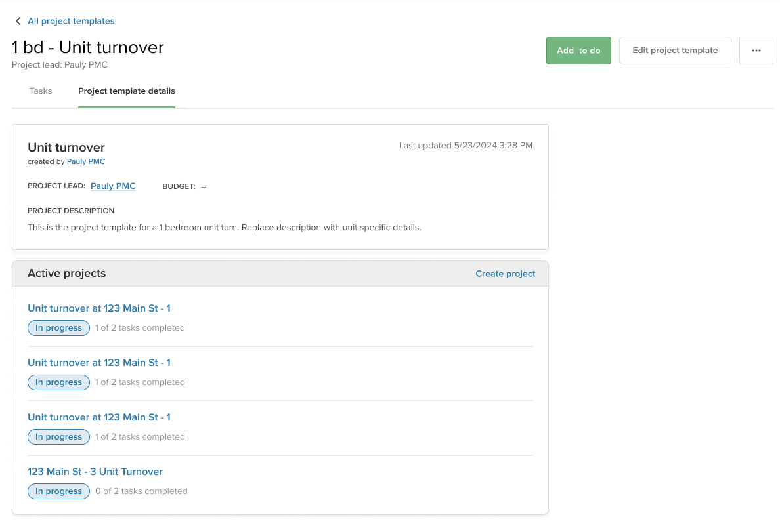Click the Active projects heading
The width and height of the screenshot is (780, 532).
[67, 274]
